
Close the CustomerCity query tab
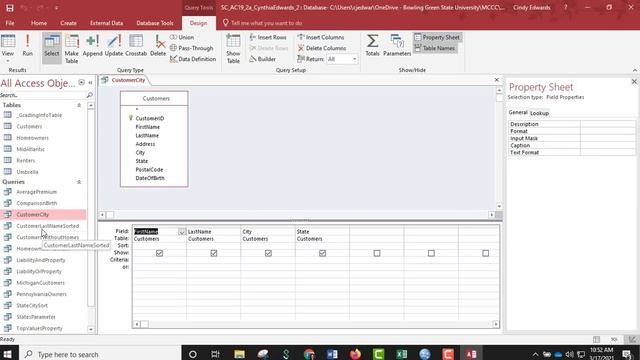(496, 80)
